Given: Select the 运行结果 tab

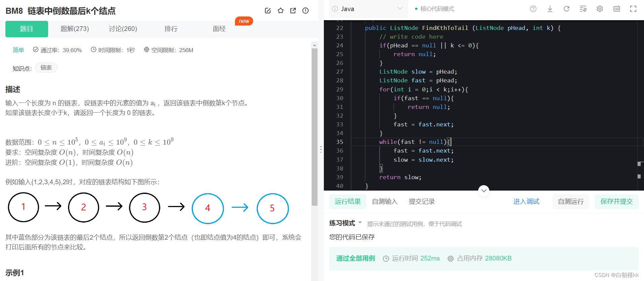Looking at the screenshot, I should 348,201.
